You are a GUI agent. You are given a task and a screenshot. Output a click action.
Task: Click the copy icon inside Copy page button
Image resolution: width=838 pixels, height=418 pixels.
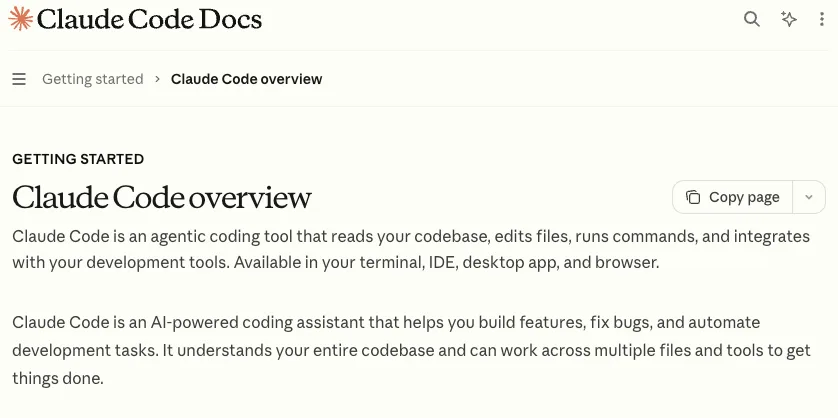(693, 197)
